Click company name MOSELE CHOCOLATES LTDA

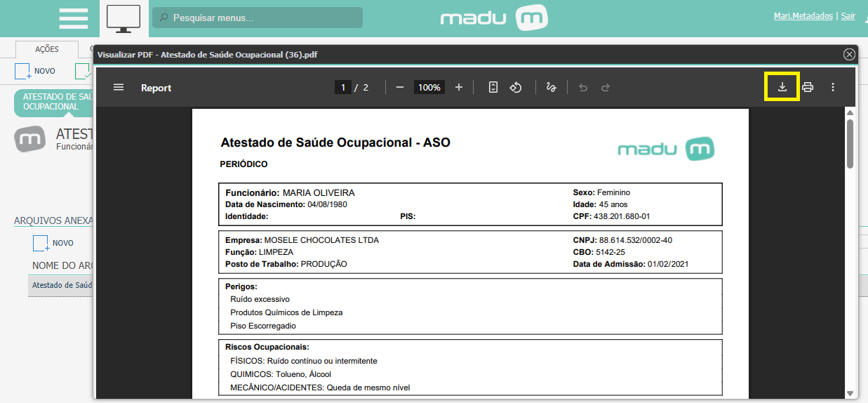point(321,240)
